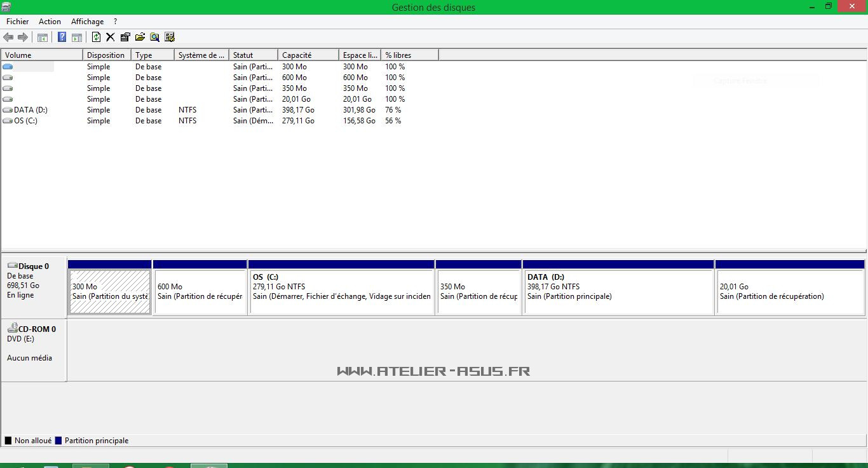Click the black X delete icon
Viewport: 868px width, 468px height.
(x=110, y=38)
